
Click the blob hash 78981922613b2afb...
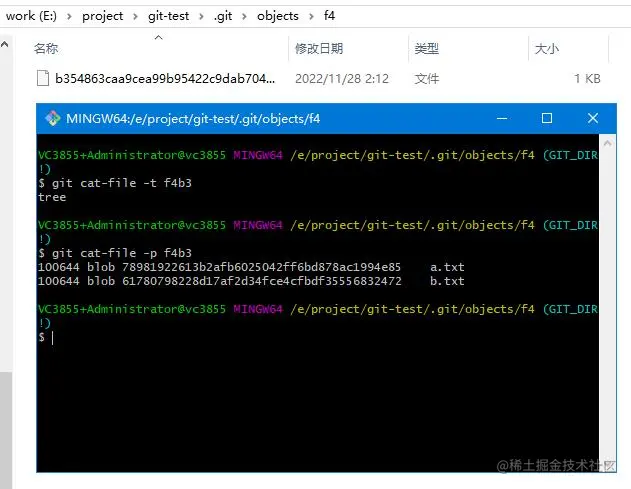(x=262, y=267)
